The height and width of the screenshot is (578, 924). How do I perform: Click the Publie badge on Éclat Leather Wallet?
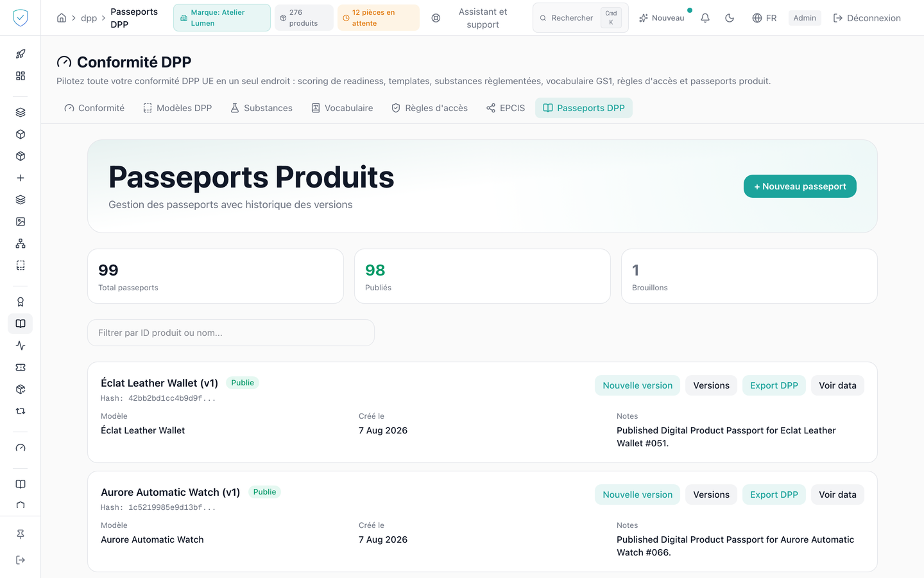click(x=243, y=383)
